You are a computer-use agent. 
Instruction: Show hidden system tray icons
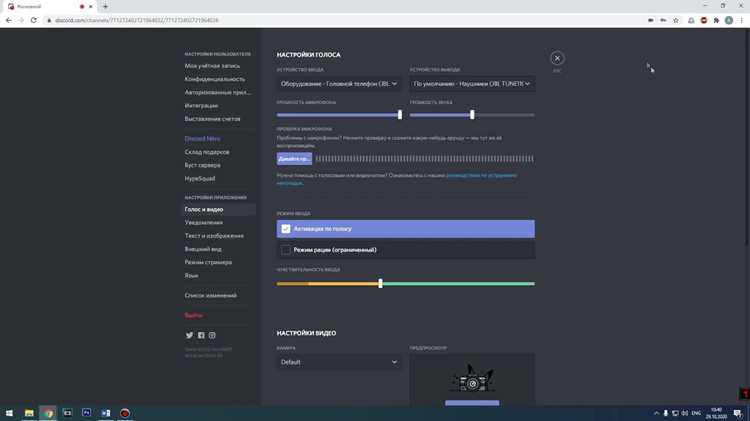(656, 413)
